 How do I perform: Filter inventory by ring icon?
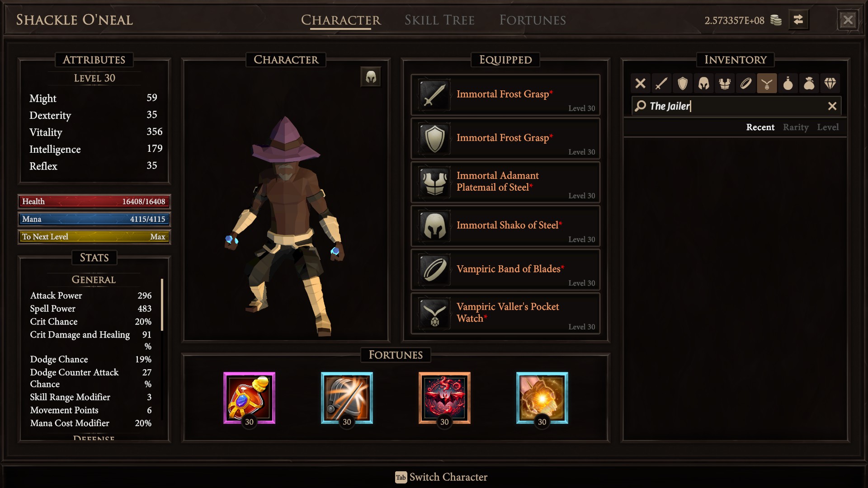pyautogui.click(x=746, y=84)
